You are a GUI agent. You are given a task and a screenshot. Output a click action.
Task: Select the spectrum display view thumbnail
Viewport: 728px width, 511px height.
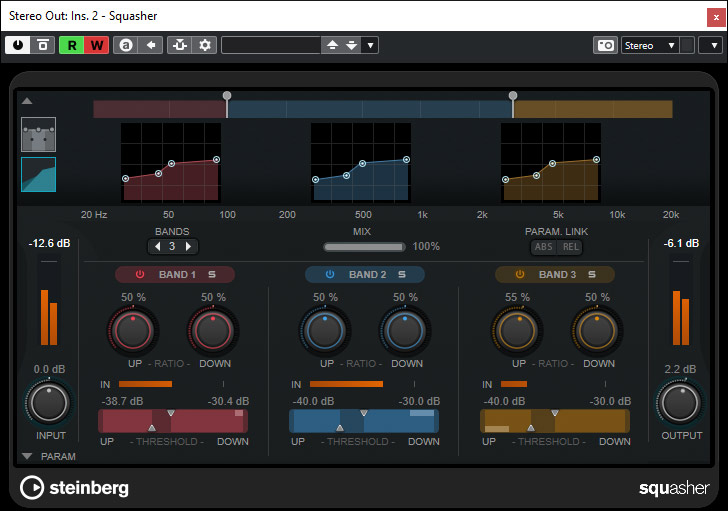39,174
